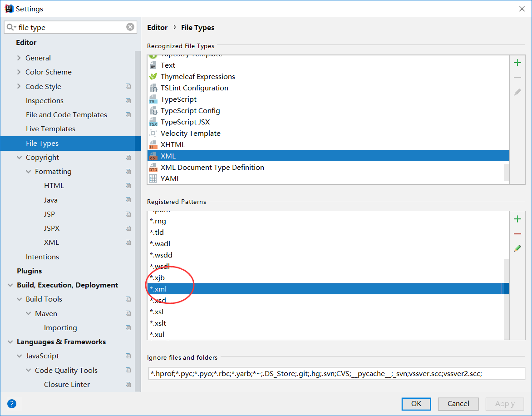
Task: Click the TypeScript TS file icon
Action: tap(153, 99)
